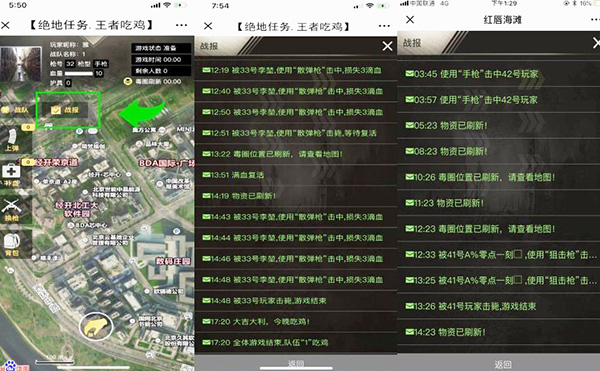Image resolution: width=600 pixels, height=371 pixels.
Task: Open three-dot menu on first screen
Action: [181, 25]
